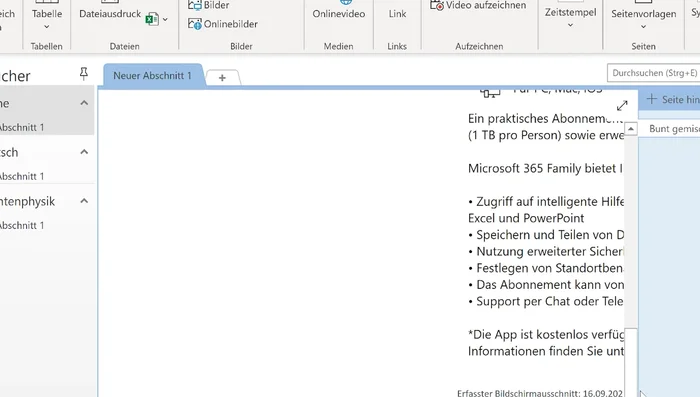
Task: Insert an Onlinevideo
Action: click(338, 14)
